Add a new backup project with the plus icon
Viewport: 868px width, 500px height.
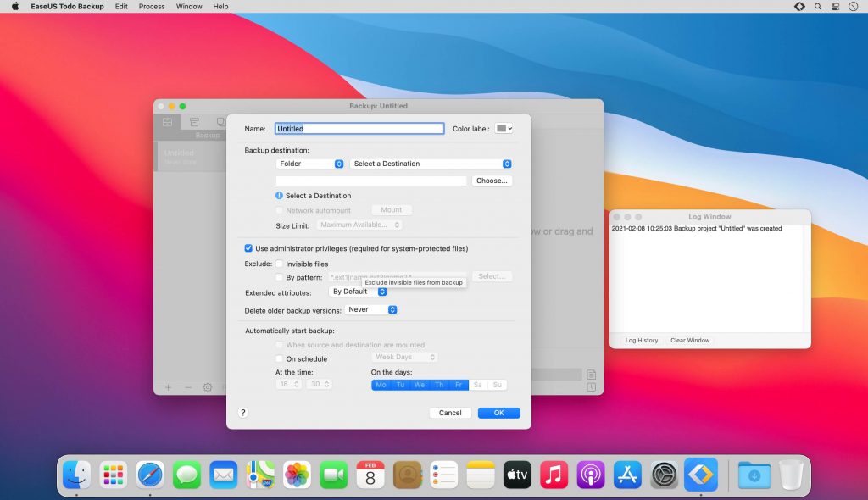click(168, 388)
